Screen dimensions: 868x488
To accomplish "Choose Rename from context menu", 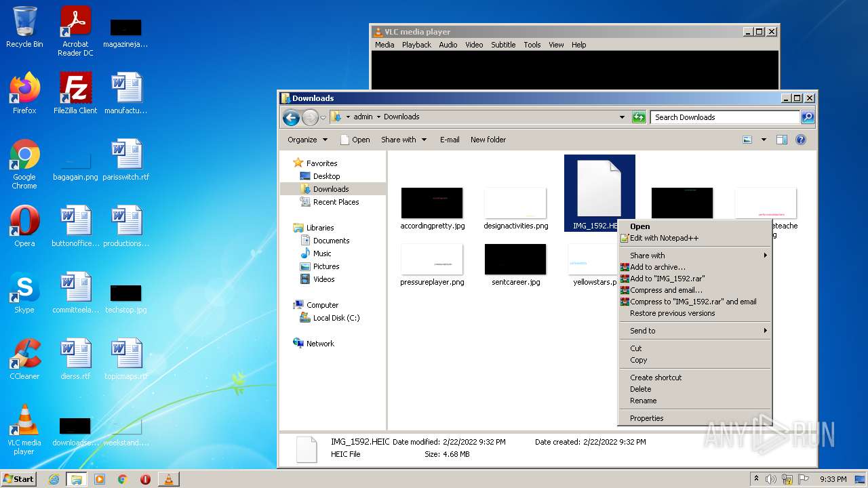I will pyautogui.click(x=694, y=401).
